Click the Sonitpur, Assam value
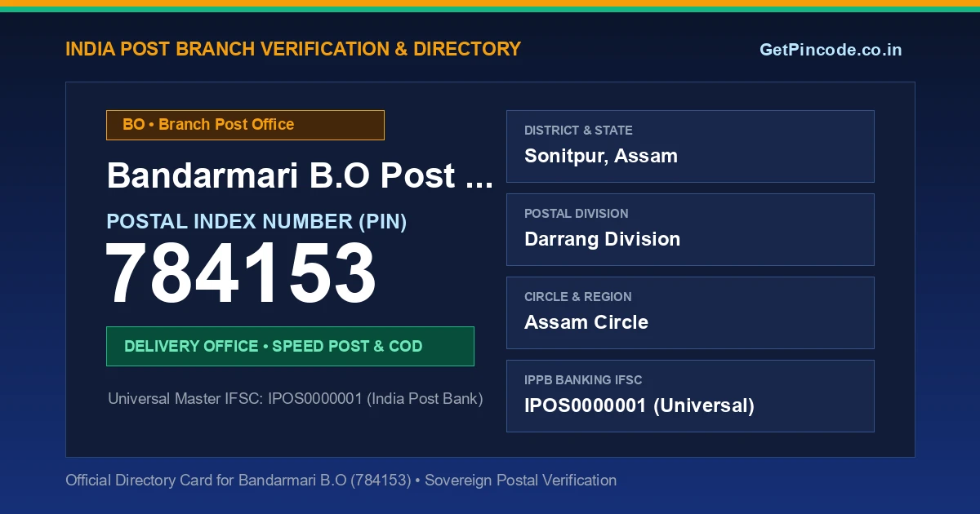 coord(601,156)
